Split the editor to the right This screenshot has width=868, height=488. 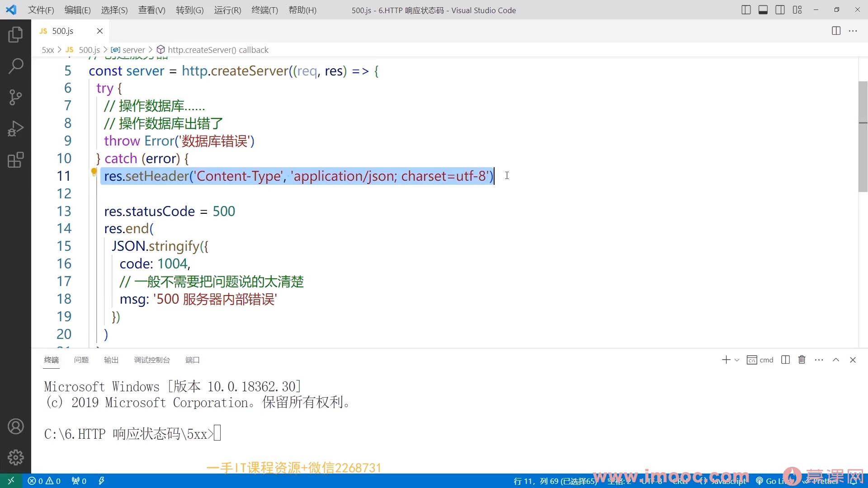click(836, 31)
